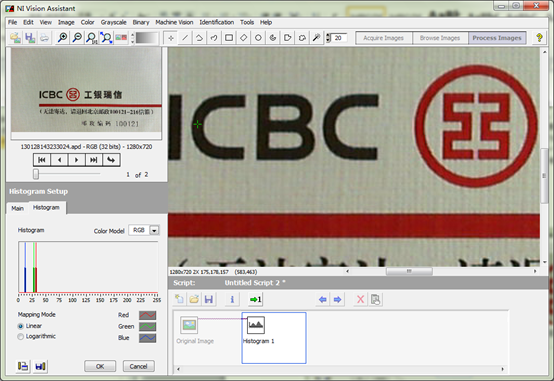Select the Rectangle ROI tool
Screen dimensions: 554x381
pyautogui.click(x=229, y=38)
